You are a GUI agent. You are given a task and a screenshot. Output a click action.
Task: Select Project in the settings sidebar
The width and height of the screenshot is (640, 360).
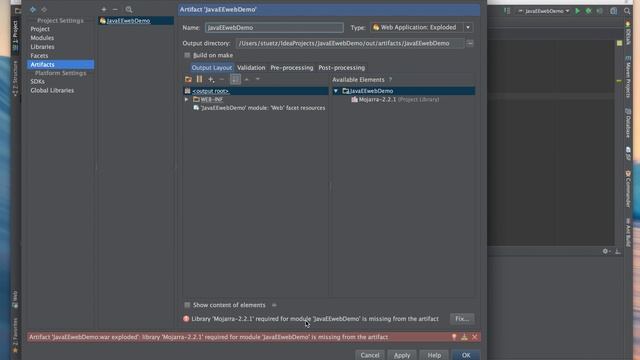coord(40,29)
